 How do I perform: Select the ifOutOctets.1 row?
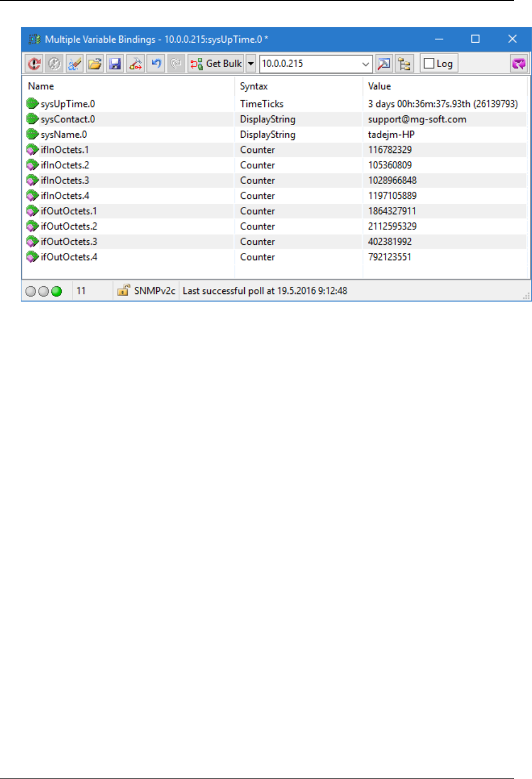point(275,211)
